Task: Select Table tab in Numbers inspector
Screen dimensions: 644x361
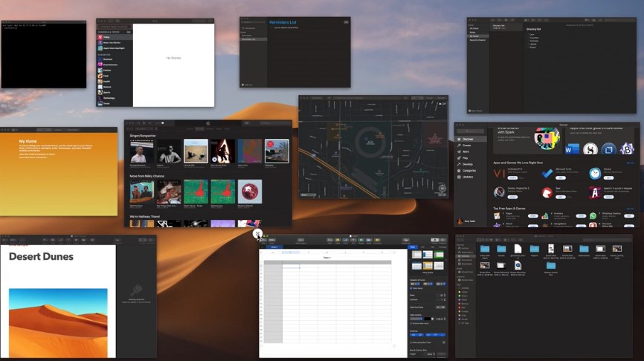Action: 413,247
